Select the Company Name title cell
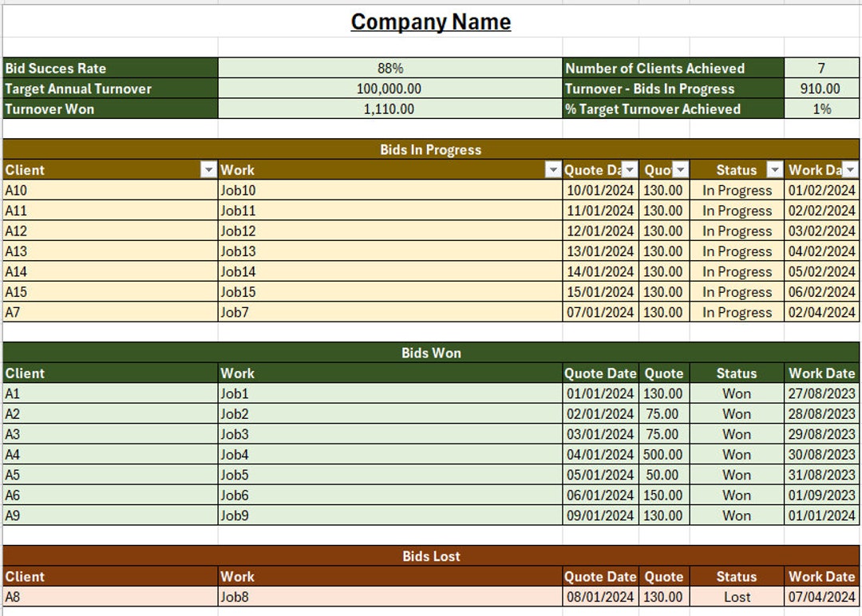This screenshot has width=862, height=616. 430,22
